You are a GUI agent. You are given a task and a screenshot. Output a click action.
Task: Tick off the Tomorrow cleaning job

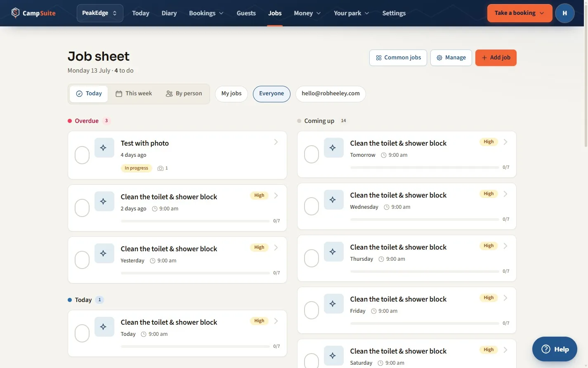(x=312, y=154)
